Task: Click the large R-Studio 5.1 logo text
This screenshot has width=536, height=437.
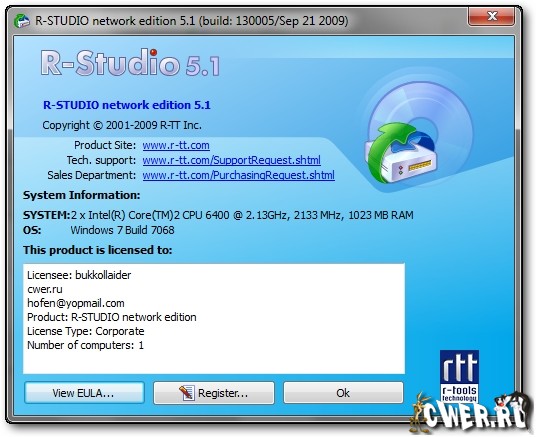Action: click(x=130, y=63)
